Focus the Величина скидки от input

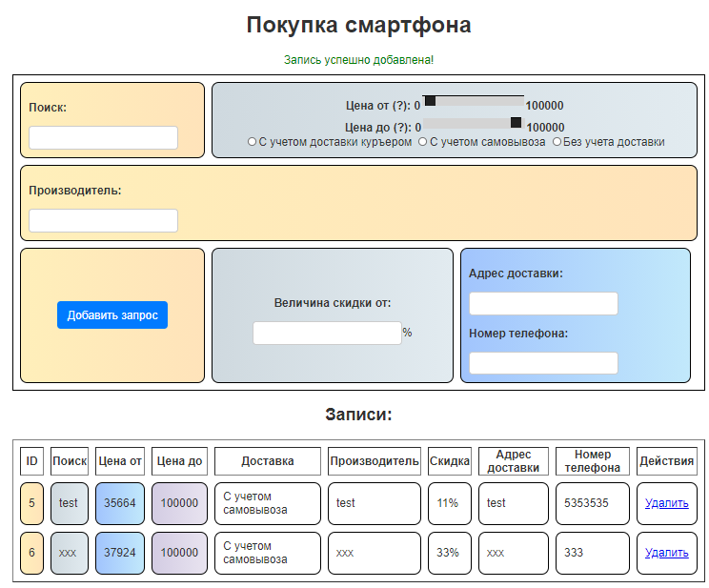click(327, 333)
